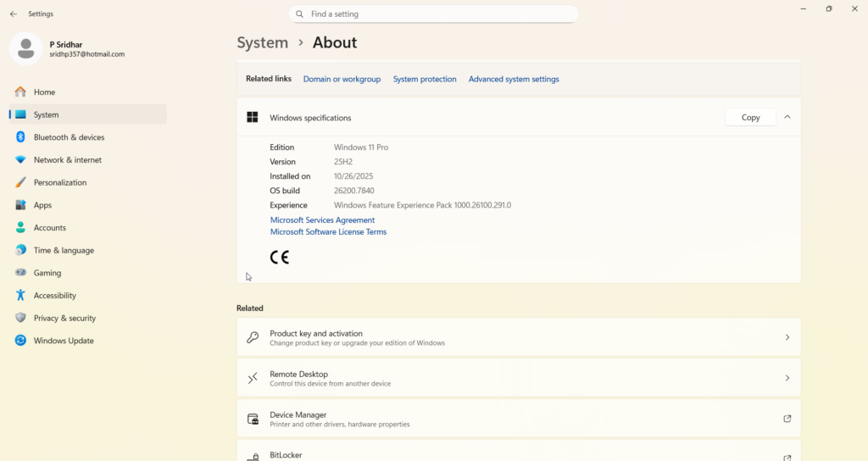
Task: Click the Gaming controller icon
Action: coord(20,272)
